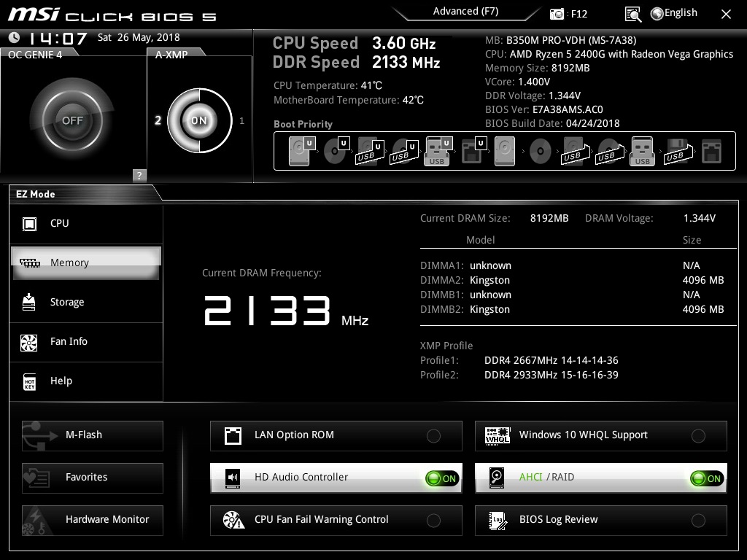Enable LAN Option ROM radio toggle
The height and width of the screenshot is (560, 747).
[x=433, y=436]
